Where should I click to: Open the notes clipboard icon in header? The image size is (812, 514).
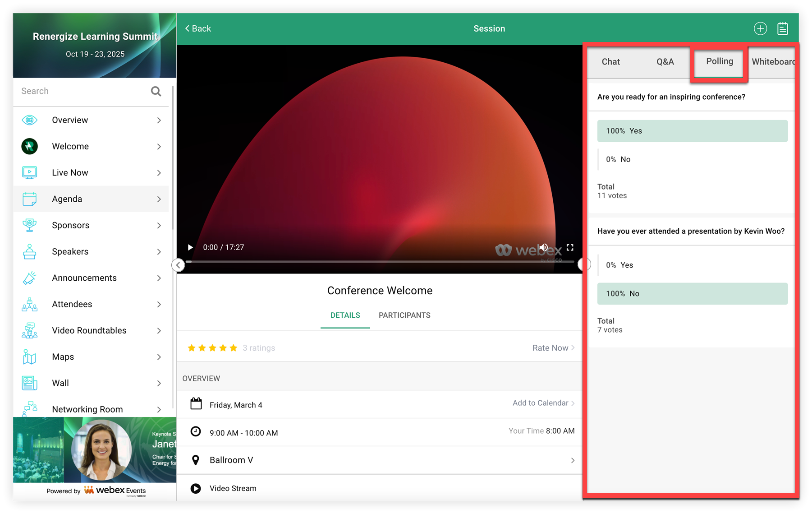[783, 28]
